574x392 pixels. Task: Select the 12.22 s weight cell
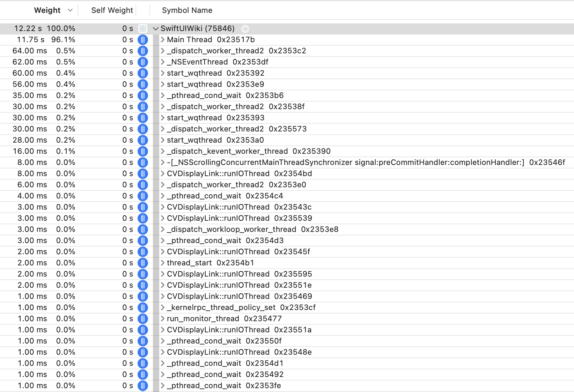point(28,29)
